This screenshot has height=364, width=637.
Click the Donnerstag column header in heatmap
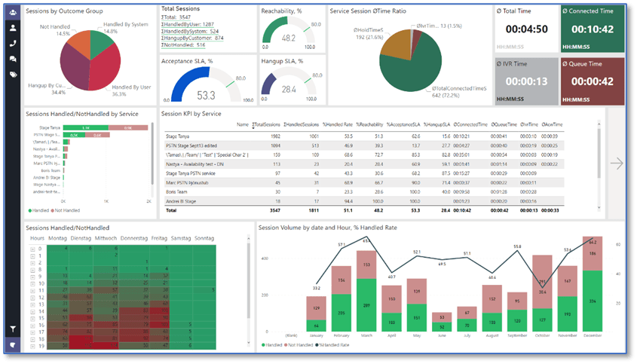click(x=134, y=238)
